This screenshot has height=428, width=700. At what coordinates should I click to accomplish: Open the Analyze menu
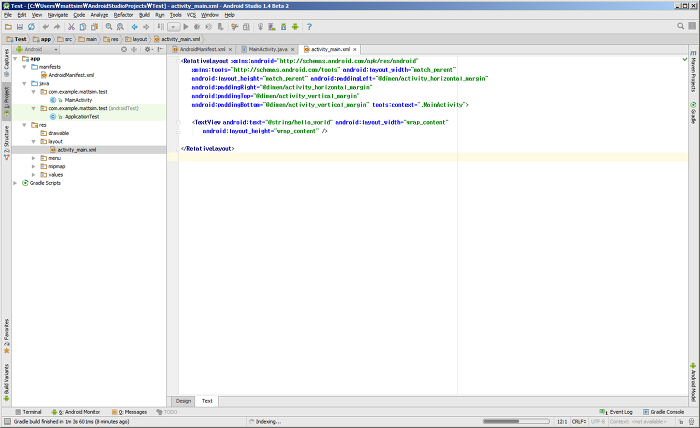coord(99,15)
